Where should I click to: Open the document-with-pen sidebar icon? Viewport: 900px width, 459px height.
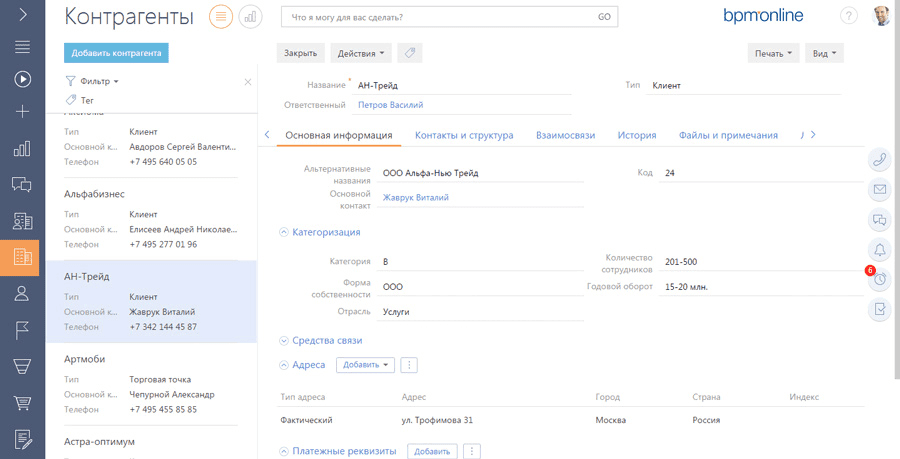click(x=22, y=439)
